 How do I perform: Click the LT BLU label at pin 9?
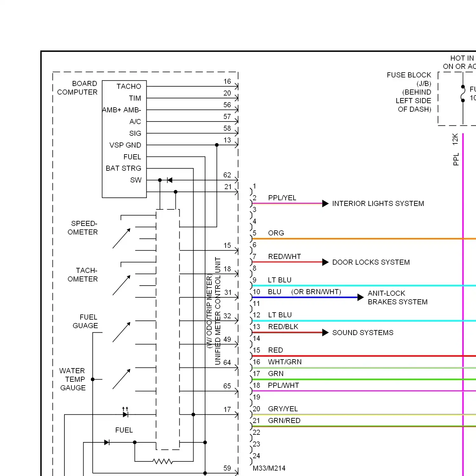coord(280,280)
